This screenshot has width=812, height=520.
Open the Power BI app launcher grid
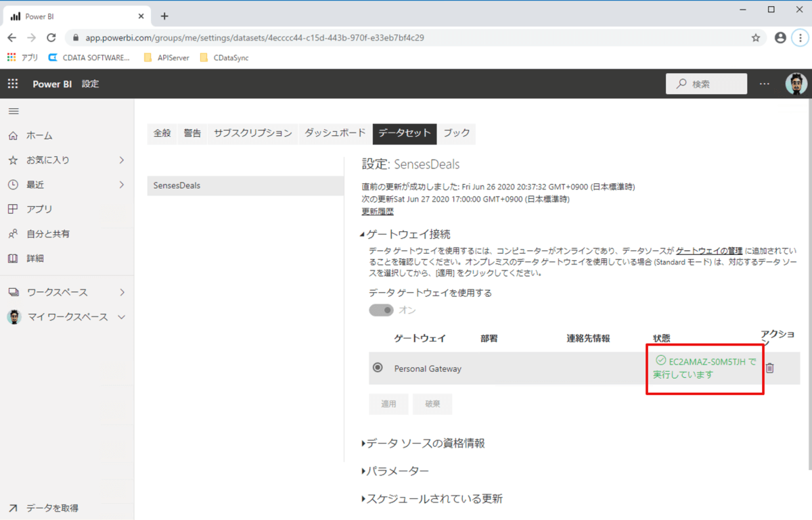[x=13, y=84]
